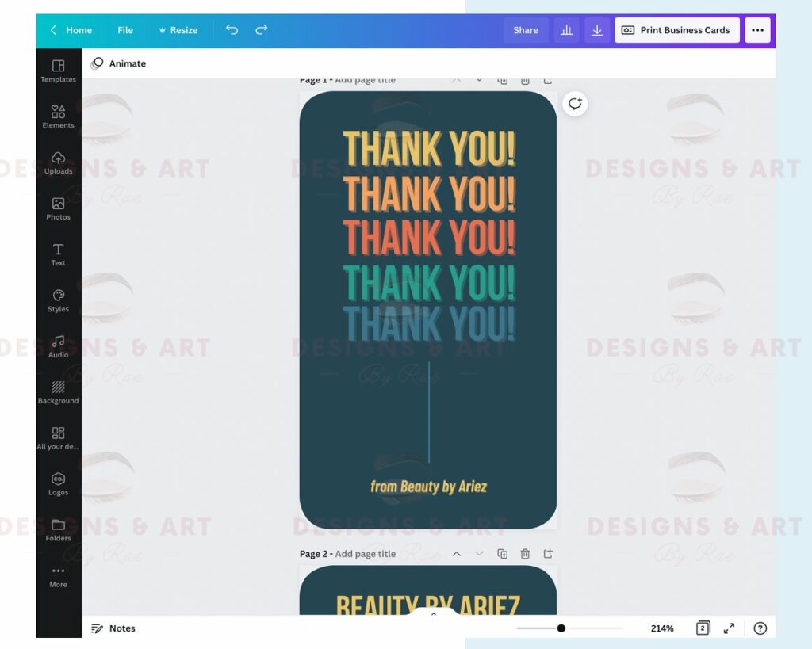Select the Elements sidebar icon

[58, 117]
